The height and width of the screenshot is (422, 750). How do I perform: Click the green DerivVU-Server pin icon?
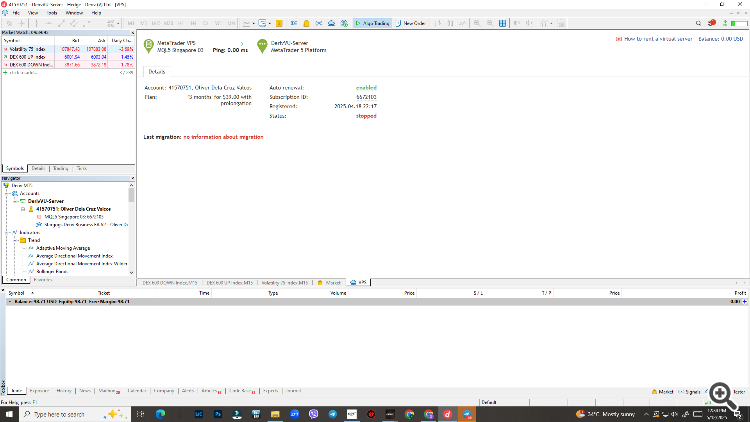(x=262, y=46)
